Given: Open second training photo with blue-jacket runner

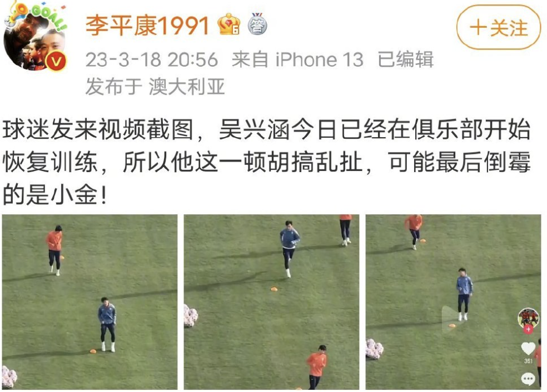Looking at the screenshot, I should [x=271, y=302].
